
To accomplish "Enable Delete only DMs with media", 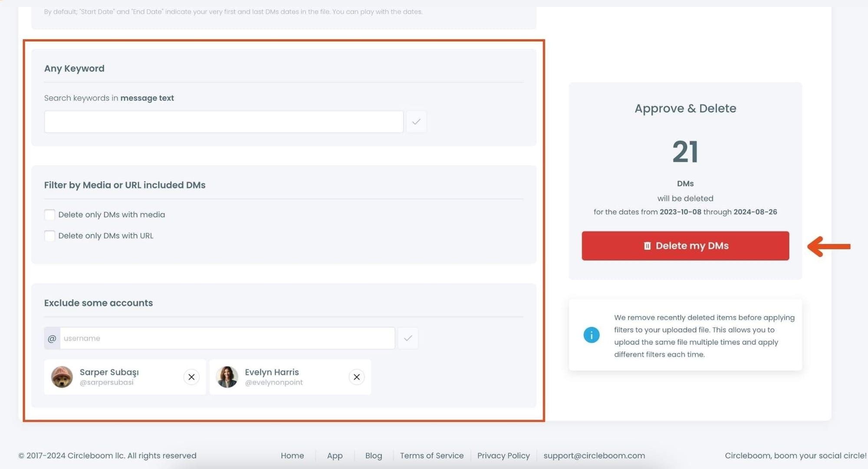I will click(49, 215).
